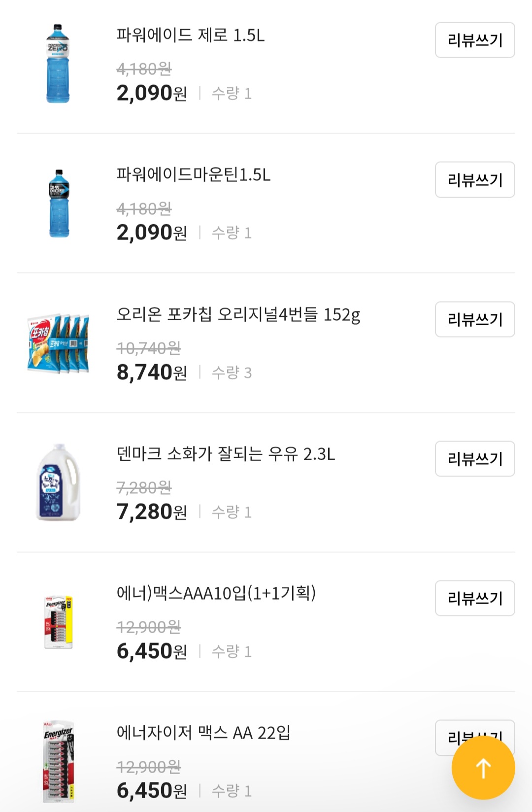Open 오리온 포카칩 오리지널4번들 152g title
This screenshot has width=532, height=812.
coord(238,314)
